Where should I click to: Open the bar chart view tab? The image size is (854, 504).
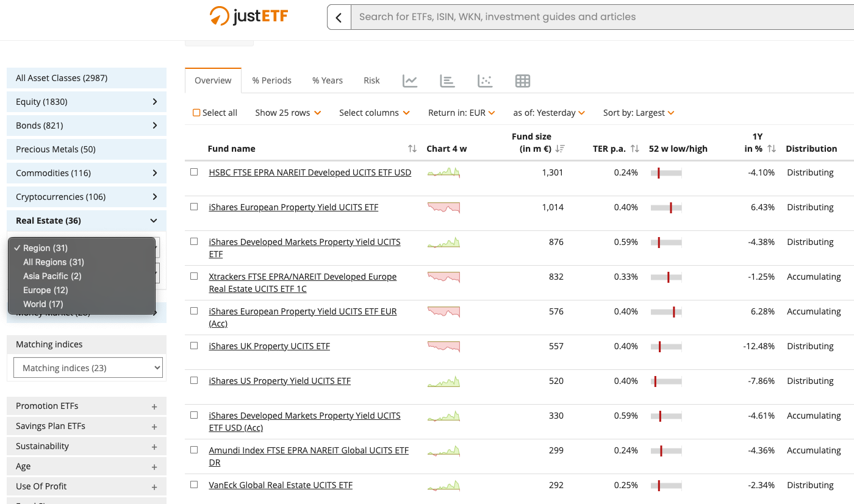coord(448,80)
